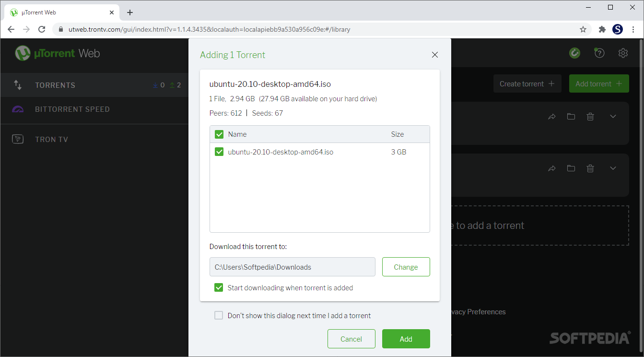Click the download path field

(x=293, y=267)
